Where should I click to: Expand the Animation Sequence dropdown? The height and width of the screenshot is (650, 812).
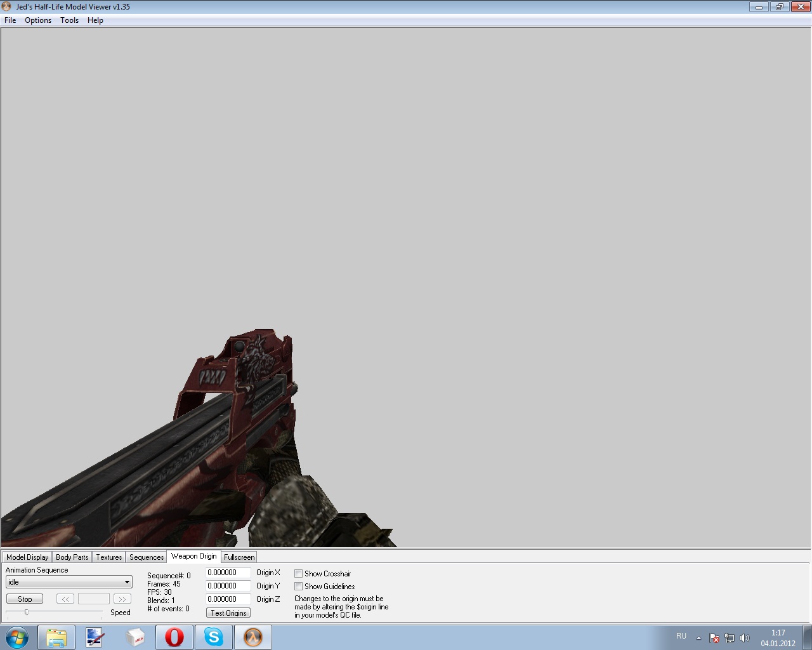127,582
